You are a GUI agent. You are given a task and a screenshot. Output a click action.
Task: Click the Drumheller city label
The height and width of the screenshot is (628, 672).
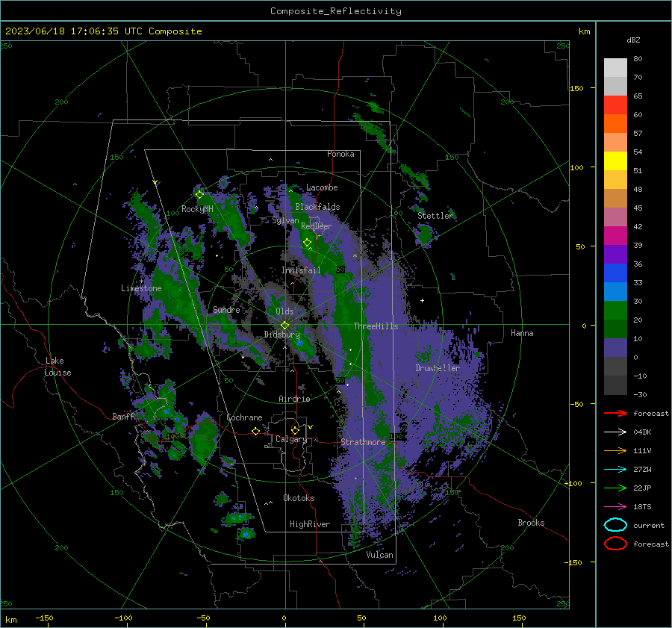(438, 368)
